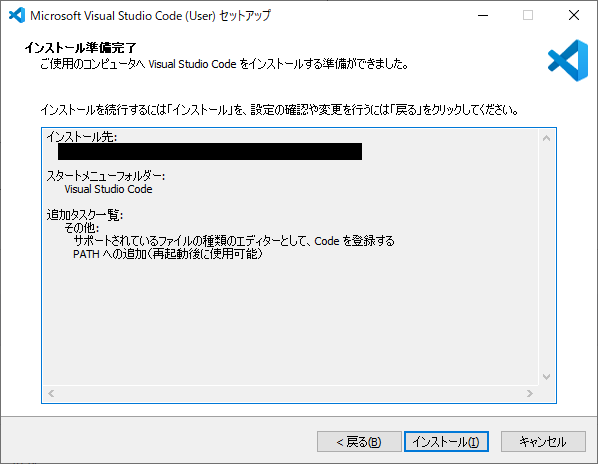This screenshot has height=466, width=599.
Task: Click the Visual Studio Code start menu folder line
Action: click(x=108, y=189)
